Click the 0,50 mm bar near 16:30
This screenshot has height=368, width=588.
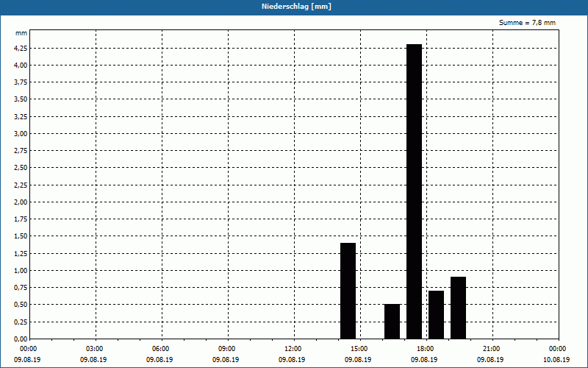click(392, 322)
